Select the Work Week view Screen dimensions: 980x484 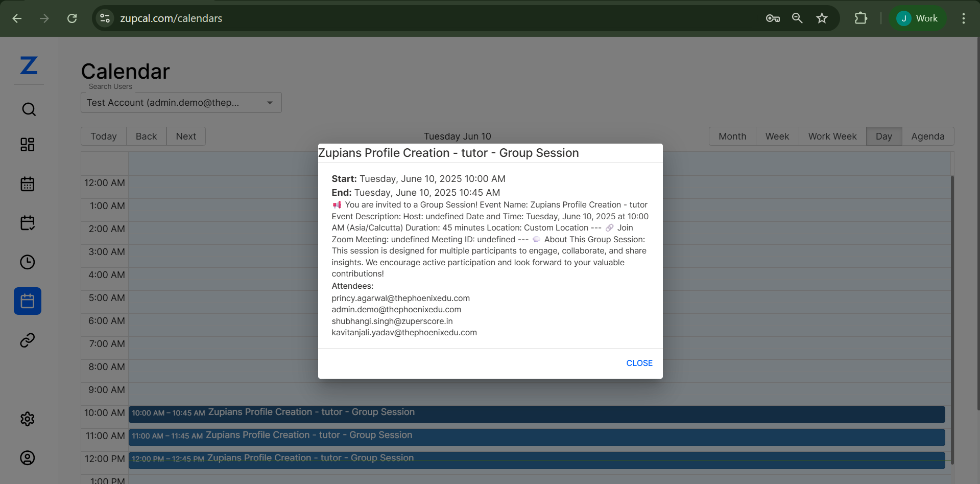coord(832,136)
